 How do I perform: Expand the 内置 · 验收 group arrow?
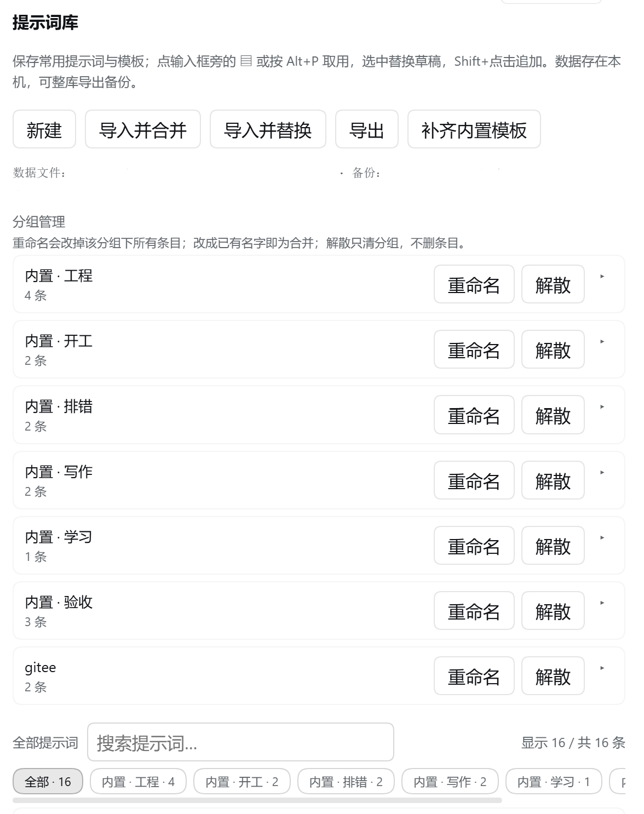click(602, 603)
